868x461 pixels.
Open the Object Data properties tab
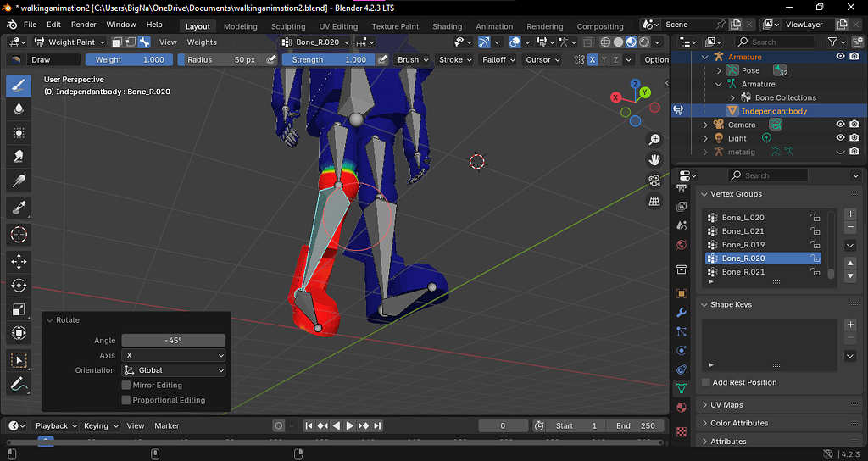click(682, 388)
